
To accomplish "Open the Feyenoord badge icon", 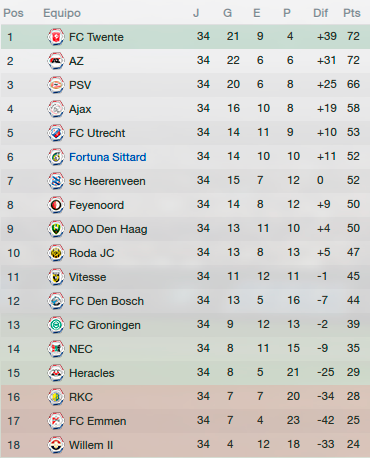I will tap(56, 205).
